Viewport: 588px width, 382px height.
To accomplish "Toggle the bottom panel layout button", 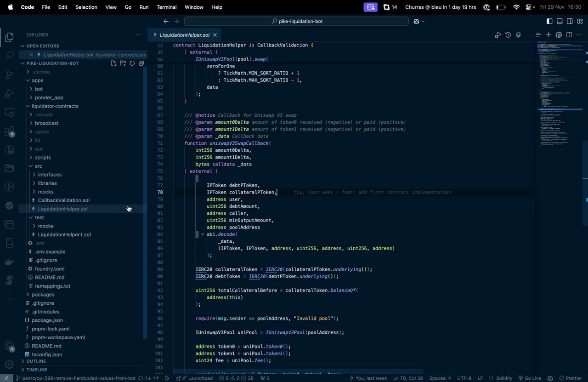I will pyautogui.click(x=560, y=21).
